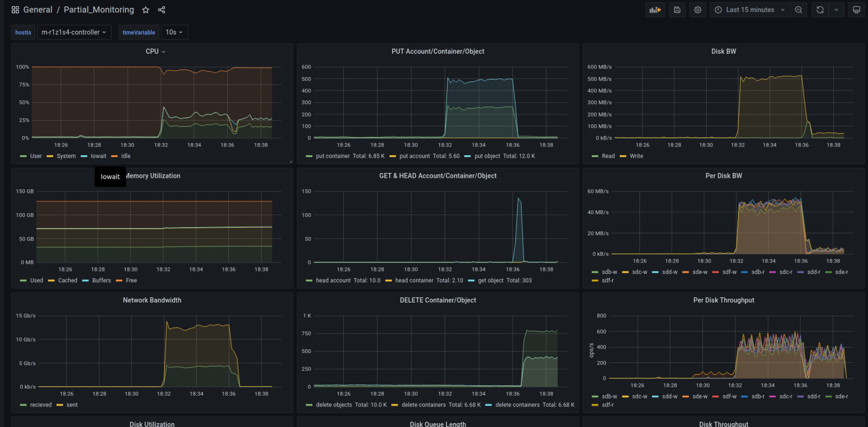Go to the General folder breadcrumb
The height and width of the screenshot is (427, 868).
tap(38, 10)
